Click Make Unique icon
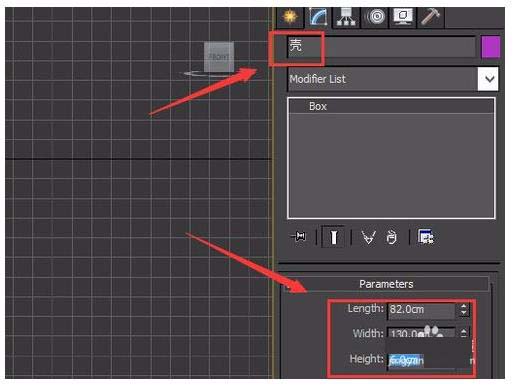 point(368,237)
